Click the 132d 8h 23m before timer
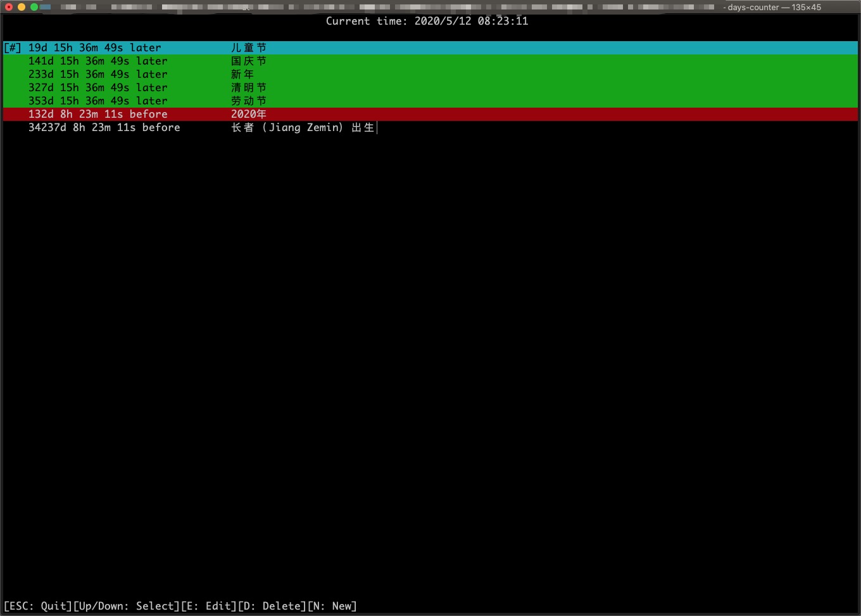The width and height of the screenshot is (861, 616). coord(97,115)
